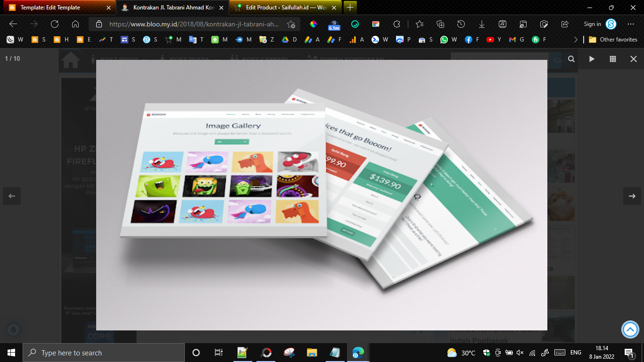Click the browser Refresh button
This screenshot has height=362, width=644.
55,24
